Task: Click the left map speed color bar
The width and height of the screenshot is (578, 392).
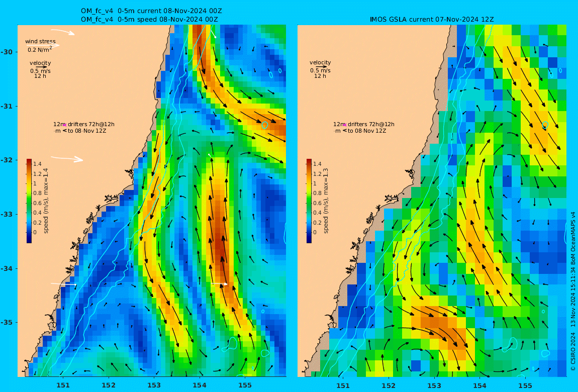Action: (29, 201)
